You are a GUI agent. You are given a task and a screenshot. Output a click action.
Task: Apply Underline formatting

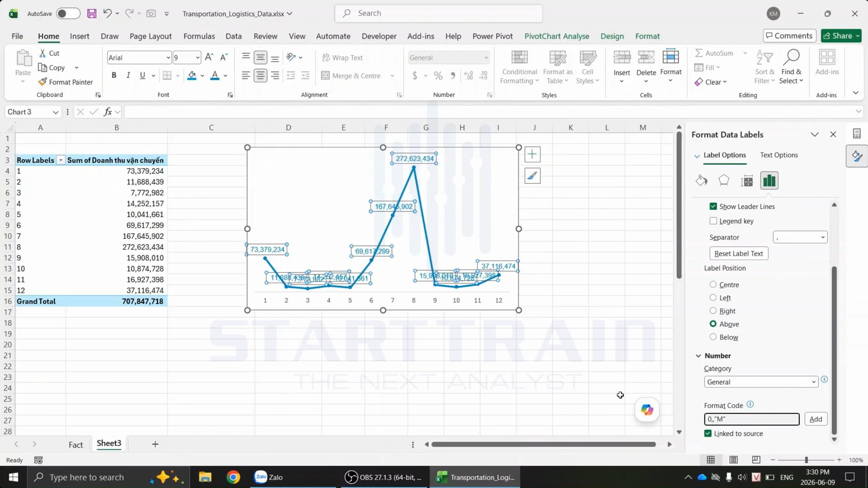click(142, 76)
